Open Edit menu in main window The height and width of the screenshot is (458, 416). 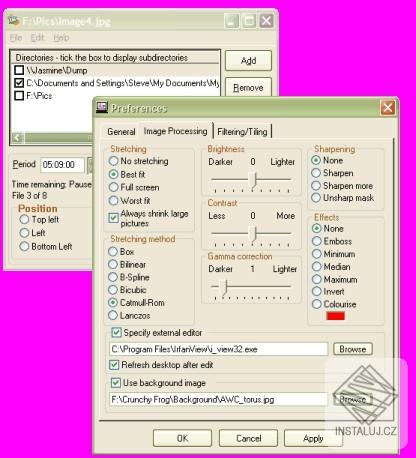coord(37,37)
